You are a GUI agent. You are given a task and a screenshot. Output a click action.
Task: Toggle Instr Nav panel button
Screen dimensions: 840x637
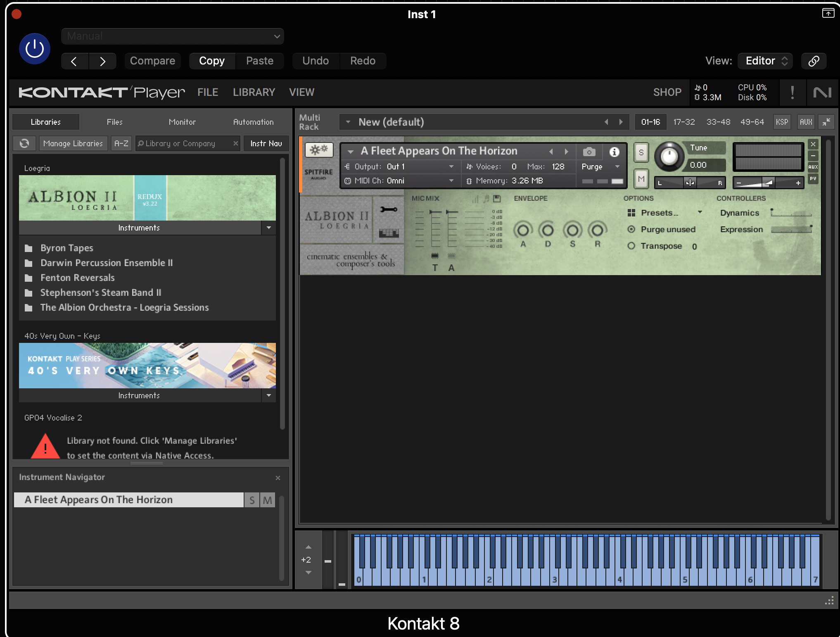tap(266, 143)
